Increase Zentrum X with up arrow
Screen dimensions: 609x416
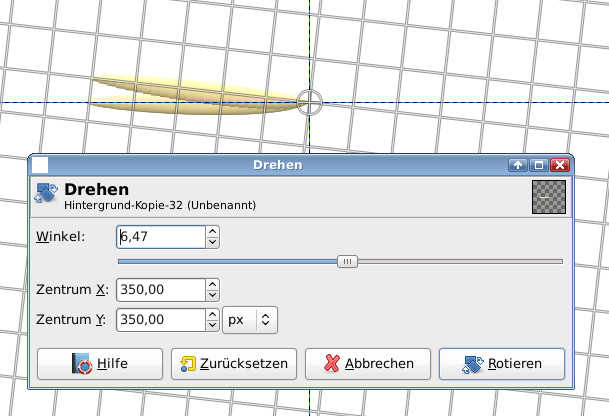pyautogui.click(x=212, y=284)
